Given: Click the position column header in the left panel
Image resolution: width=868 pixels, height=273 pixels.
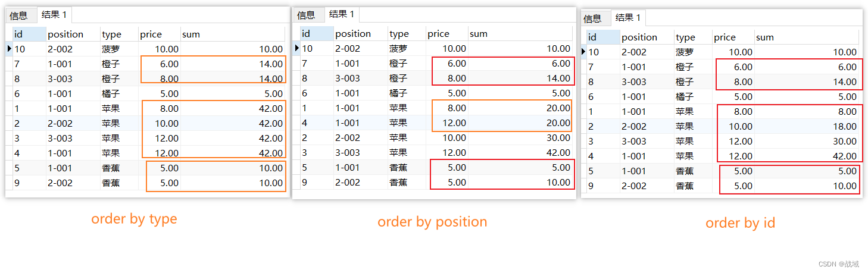Looking at the screenshot, I should click(73, 34).
